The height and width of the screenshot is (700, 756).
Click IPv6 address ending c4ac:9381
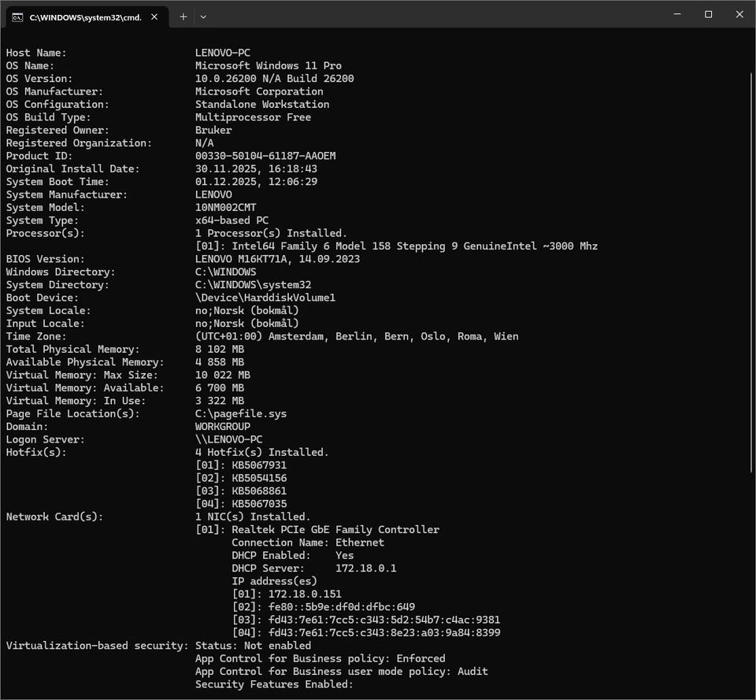coord(384,620)
